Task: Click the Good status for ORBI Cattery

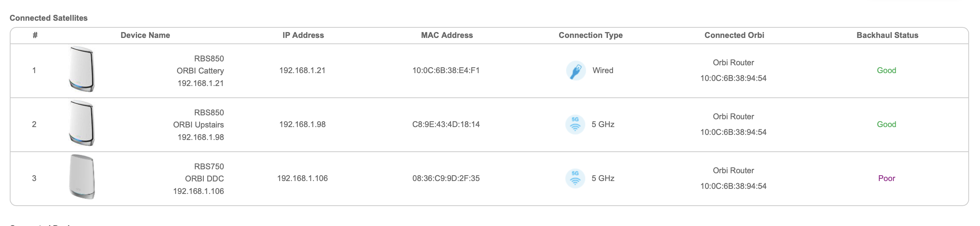Action: (886, 71)
